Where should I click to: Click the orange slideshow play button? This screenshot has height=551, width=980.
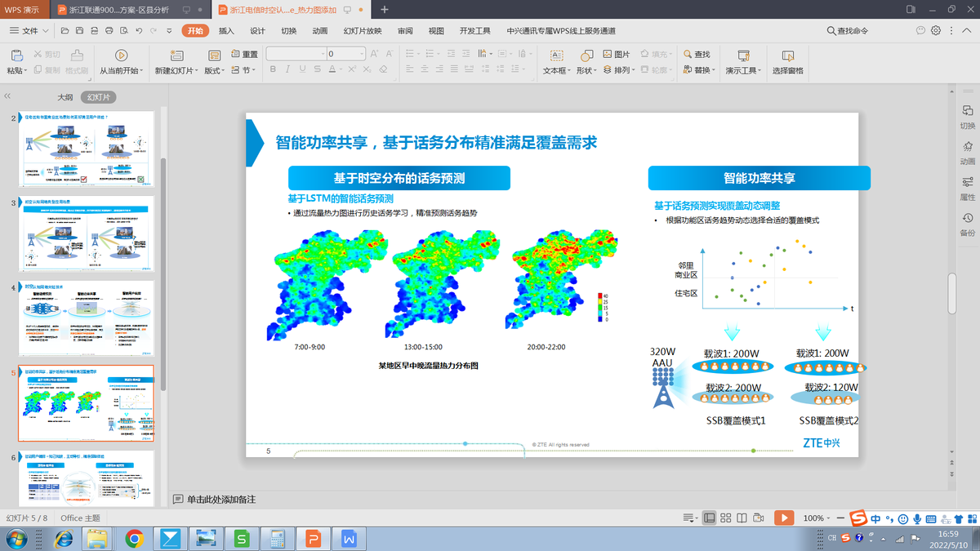[783, 518]
